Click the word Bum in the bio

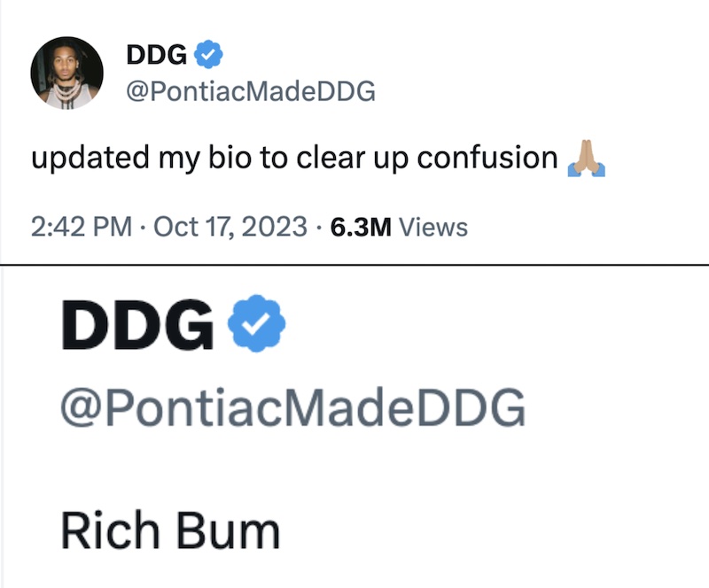[228, 530]
